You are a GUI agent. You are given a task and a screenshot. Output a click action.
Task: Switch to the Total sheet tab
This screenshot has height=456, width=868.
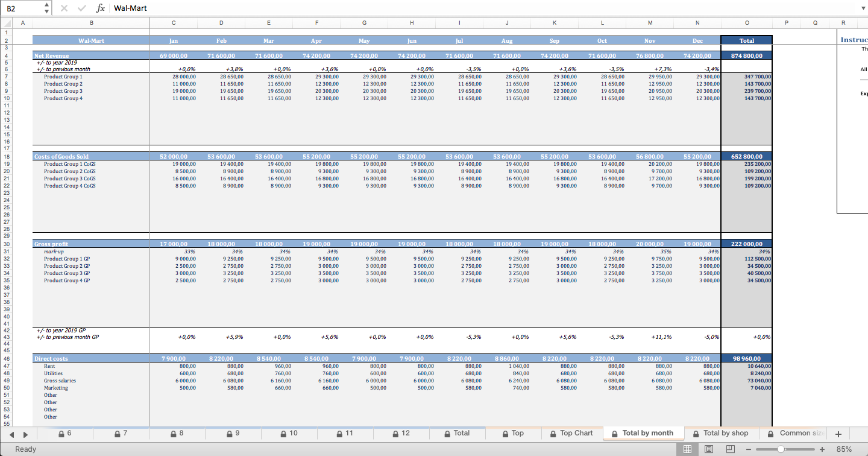[457, 433]
